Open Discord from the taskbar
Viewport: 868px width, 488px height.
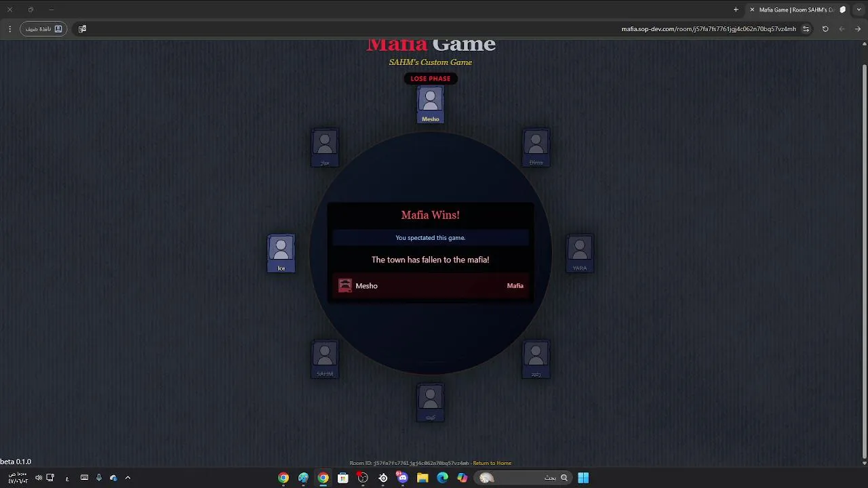(x=403, y=478)
